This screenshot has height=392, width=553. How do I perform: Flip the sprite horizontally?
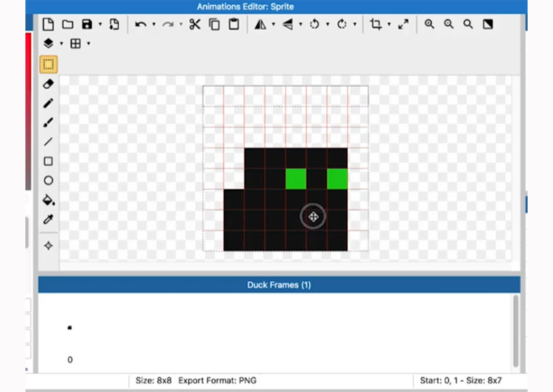[x=260, y=25]
